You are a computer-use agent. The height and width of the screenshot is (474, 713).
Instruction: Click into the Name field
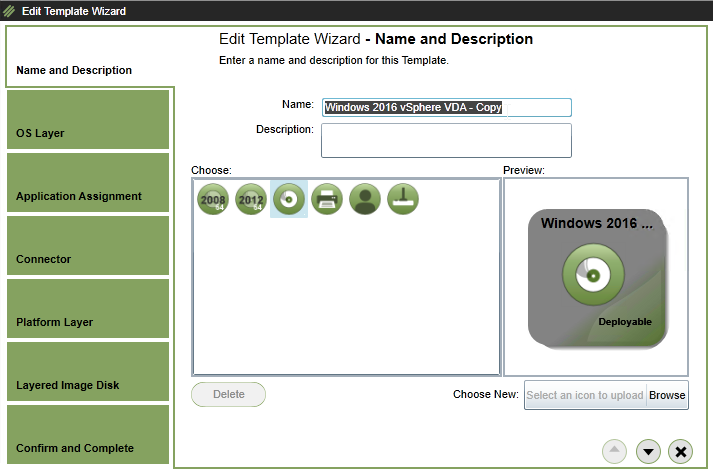(x=447, y=108)
